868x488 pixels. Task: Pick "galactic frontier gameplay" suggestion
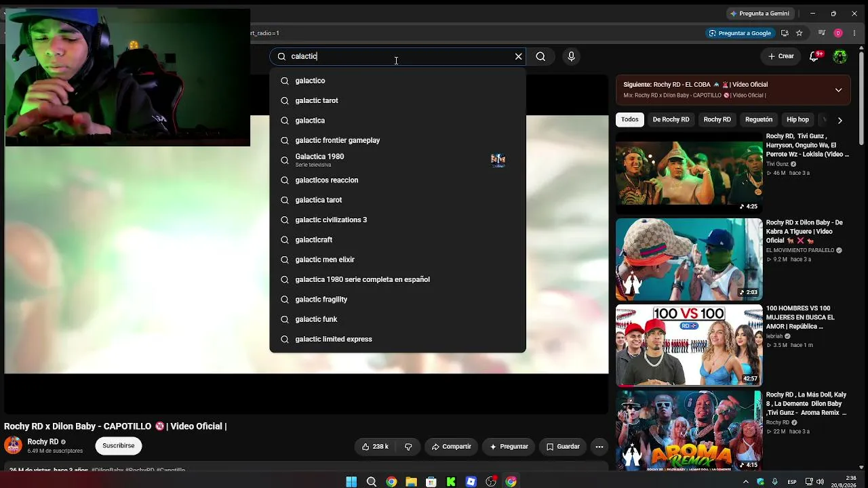[x=398, y=140]
